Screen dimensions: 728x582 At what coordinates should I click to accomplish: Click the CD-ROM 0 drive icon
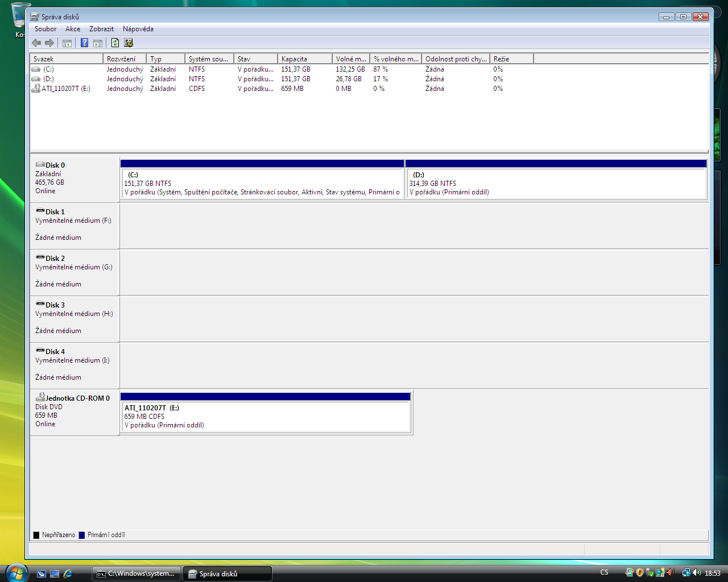(40, 397)
